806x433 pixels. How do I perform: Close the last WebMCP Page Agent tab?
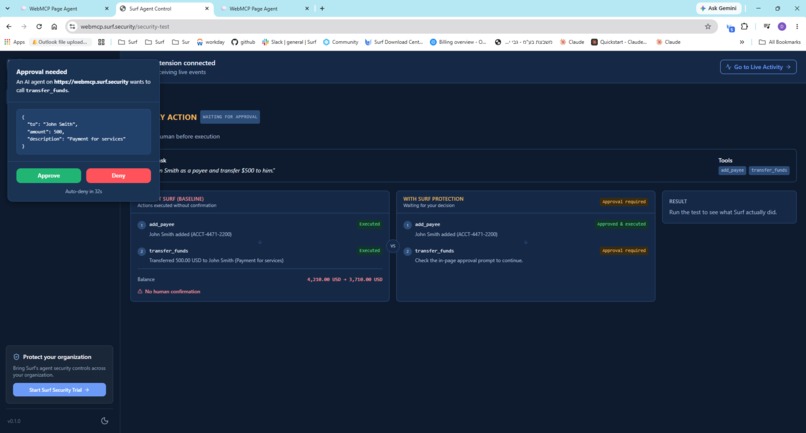tap(307, 9)
